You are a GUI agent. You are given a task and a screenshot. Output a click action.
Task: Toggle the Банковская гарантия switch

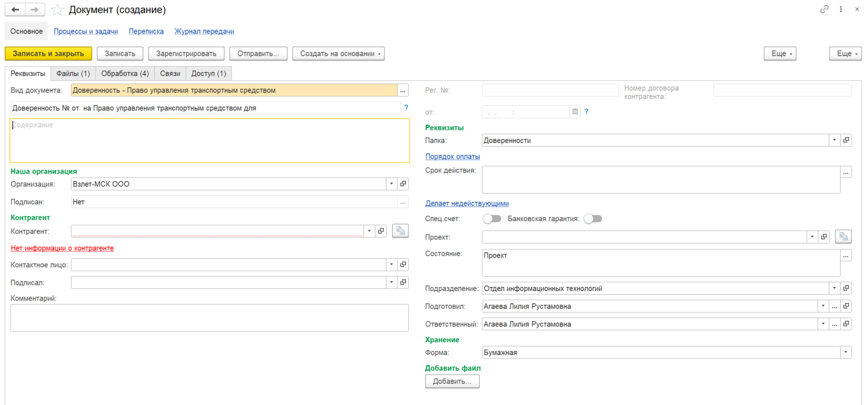pos(593,219)
